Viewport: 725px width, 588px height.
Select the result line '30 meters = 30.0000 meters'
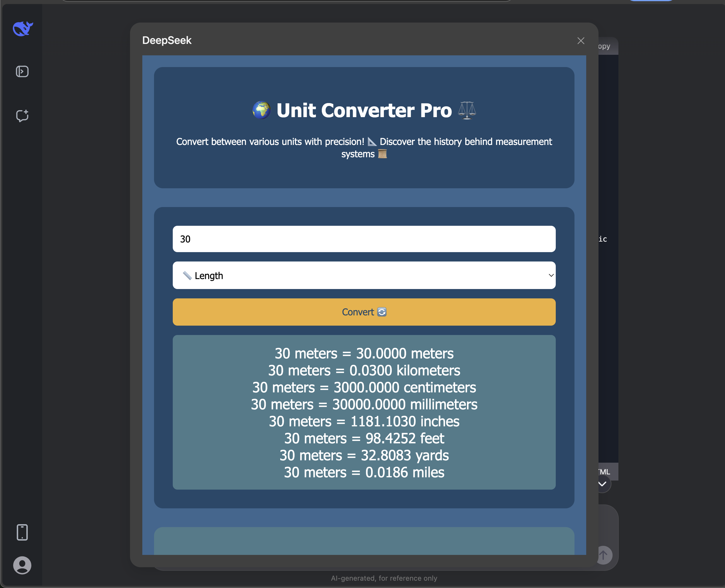[x=364, y=354]
